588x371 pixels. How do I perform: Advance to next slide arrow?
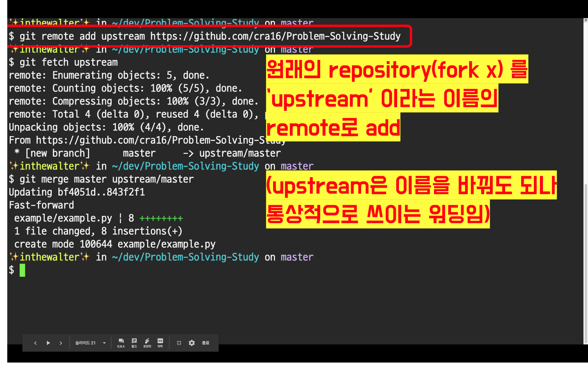61,343
